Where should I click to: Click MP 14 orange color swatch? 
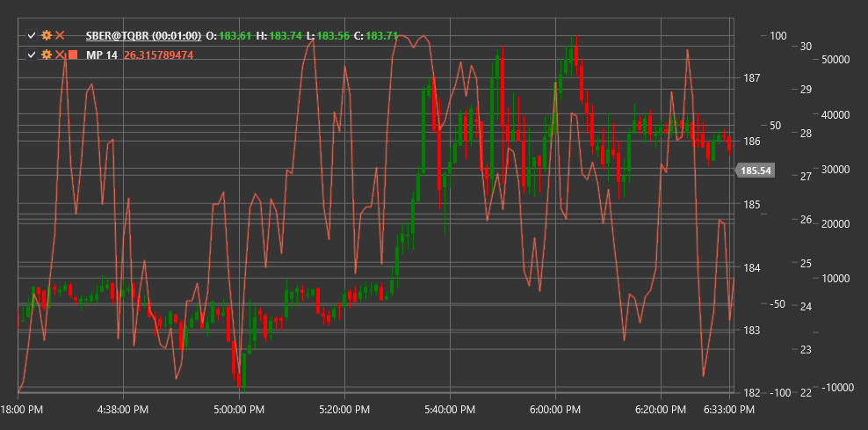(x=73, y=55)
